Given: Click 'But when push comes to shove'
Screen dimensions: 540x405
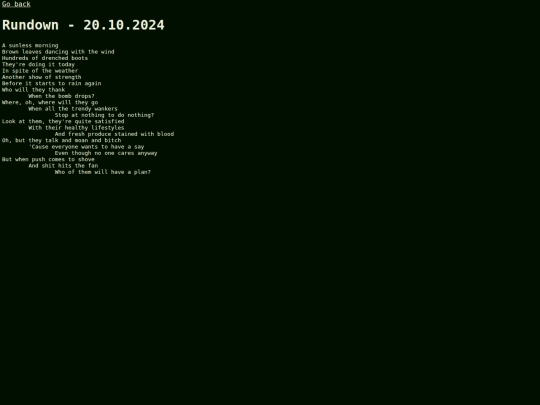Looking at the screenshot, I should click(48, 159).
